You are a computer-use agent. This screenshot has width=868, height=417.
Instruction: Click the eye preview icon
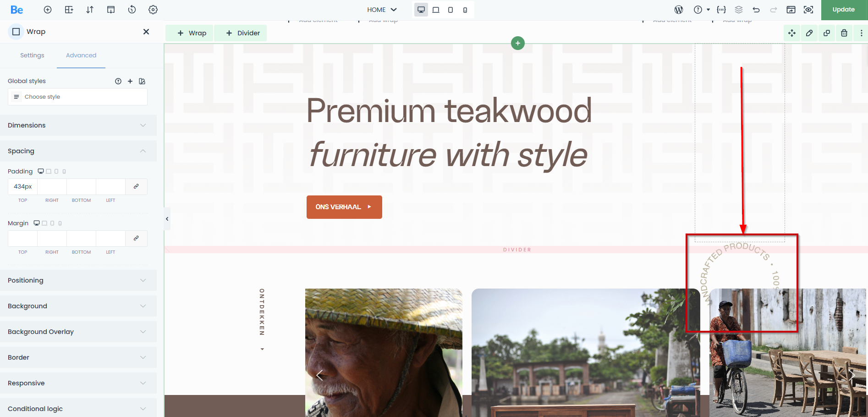(808, 10)
